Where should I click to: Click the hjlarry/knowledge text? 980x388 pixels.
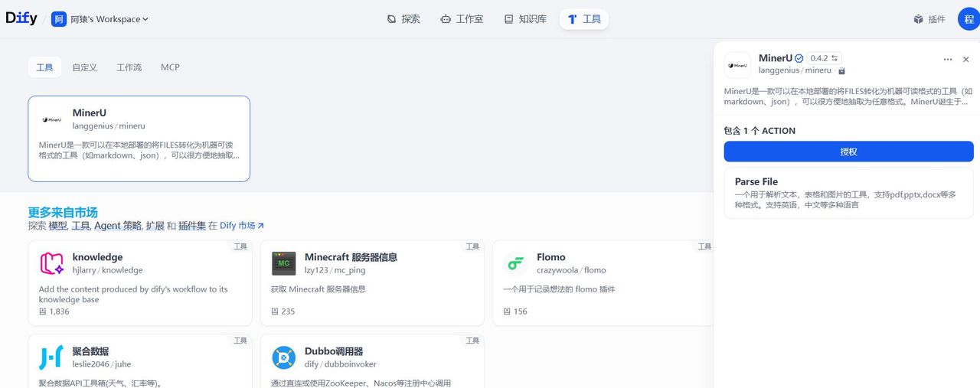click(x=108, y=270)
